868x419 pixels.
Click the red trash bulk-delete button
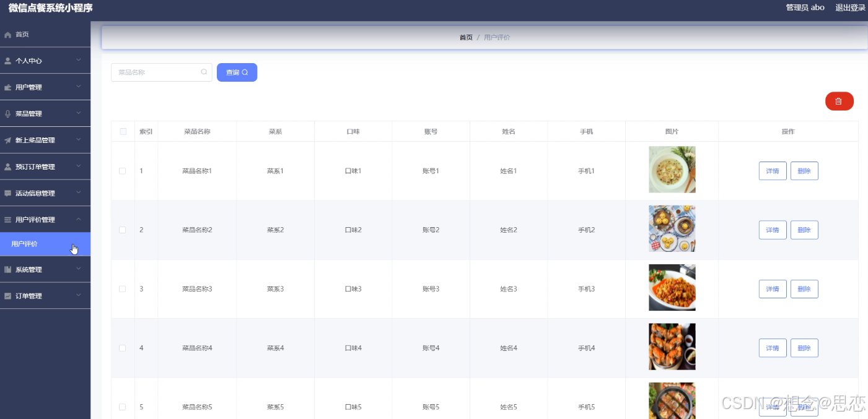click(x=839, y=102)
